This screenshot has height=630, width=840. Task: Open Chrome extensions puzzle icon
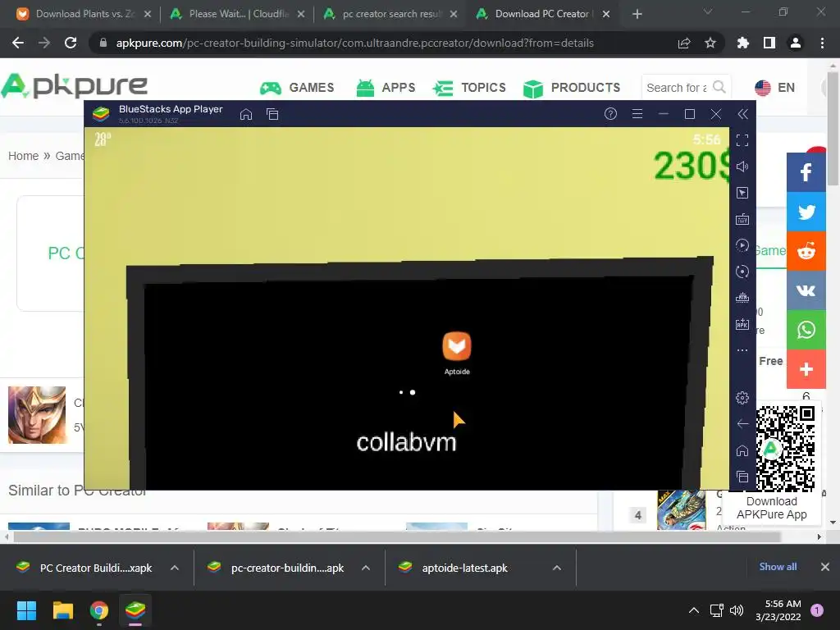click(743, 43)
